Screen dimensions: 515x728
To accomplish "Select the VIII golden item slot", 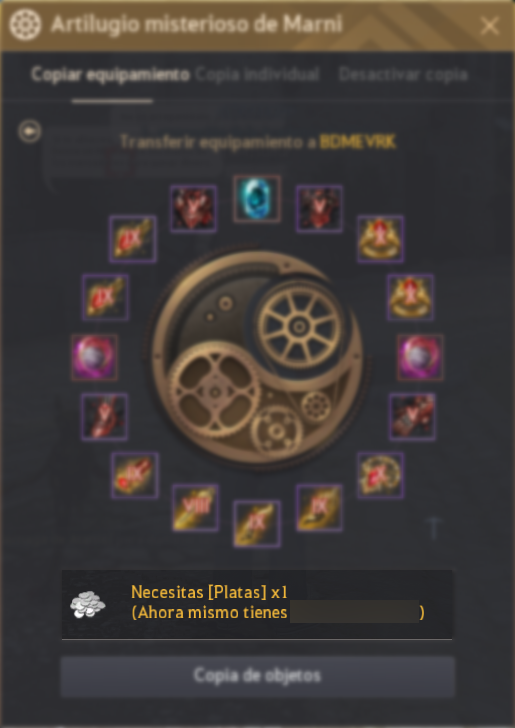I will point(195,508).
